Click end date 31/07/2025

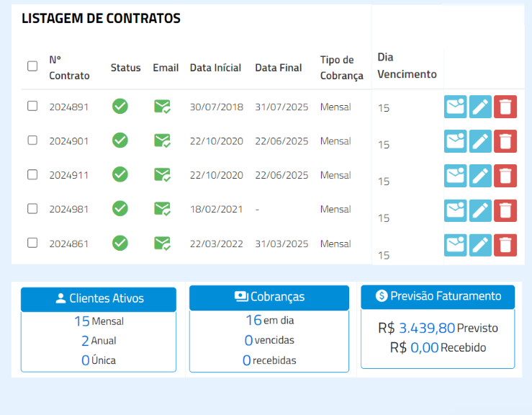(x=281, y=107)
